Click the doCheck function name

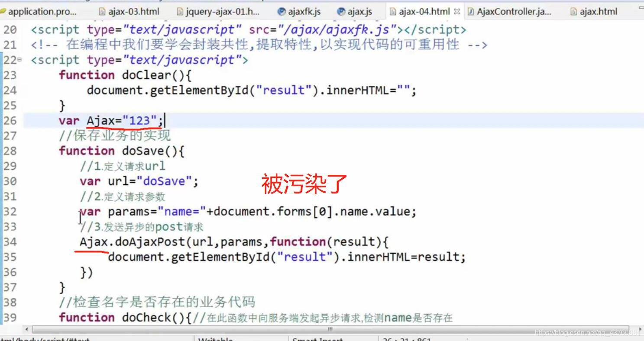(x=146, y=317)
